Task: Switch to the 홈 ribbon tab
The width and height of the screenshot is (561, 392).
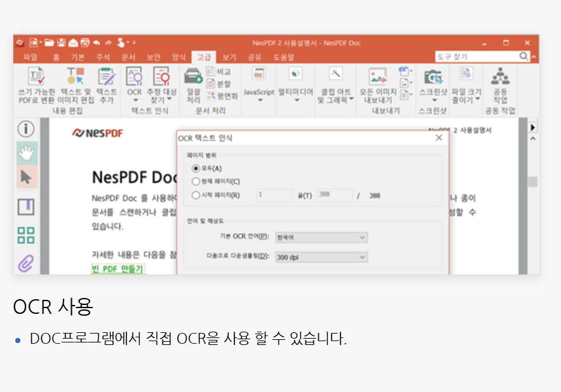Action: tap(56, 57)
